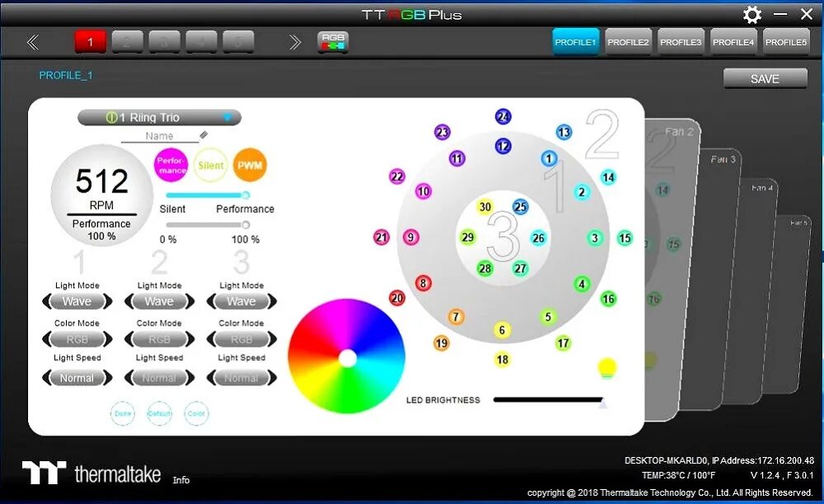
Task: Select LED number 26
Action: click(538, 238)
